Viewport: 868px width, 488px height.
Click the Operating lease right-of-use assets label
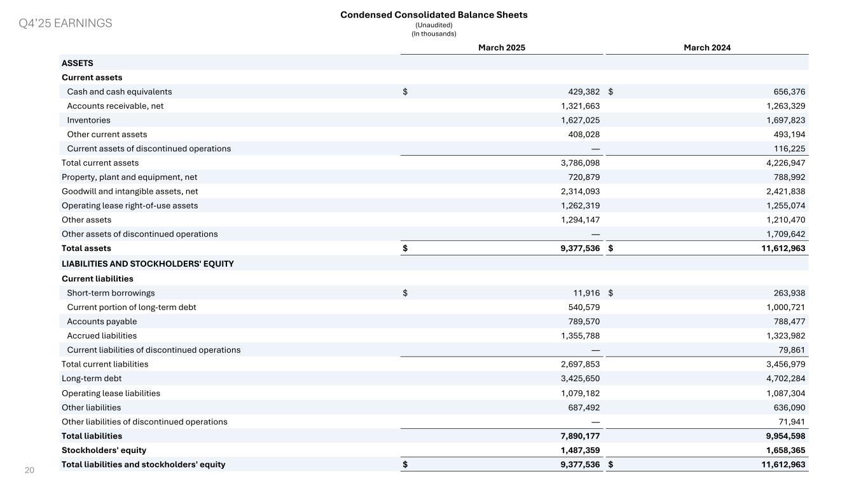(129, 206)
